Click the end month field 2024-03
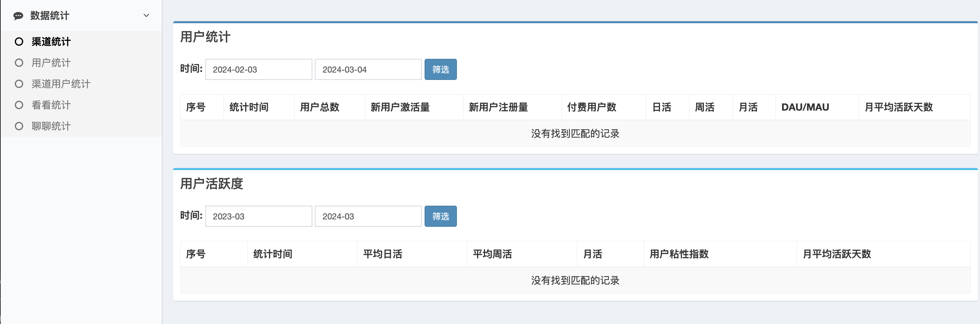980x324 pixels. click(368, 216)
